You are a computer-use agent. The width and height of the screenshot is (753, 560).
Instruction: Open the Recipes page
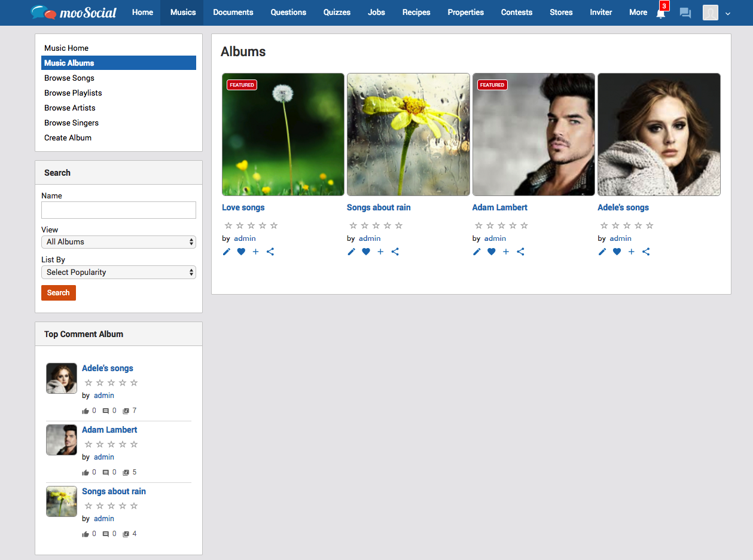click(416, 13)
